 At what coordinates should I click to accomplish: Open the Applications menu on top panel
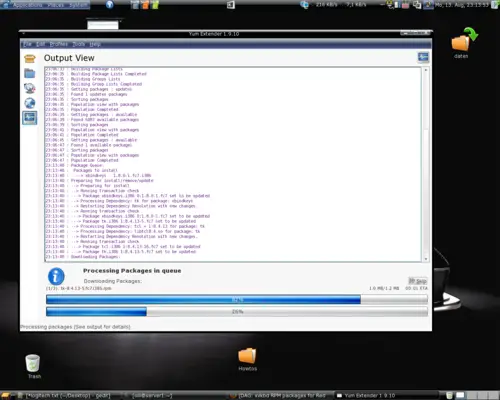(27, 5)
